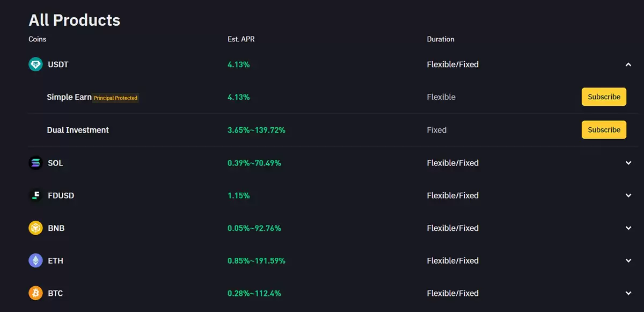This screenshot has width=644, height=312.
Task: Expand the FDUSD products row
Action: (x=628, y=195)
